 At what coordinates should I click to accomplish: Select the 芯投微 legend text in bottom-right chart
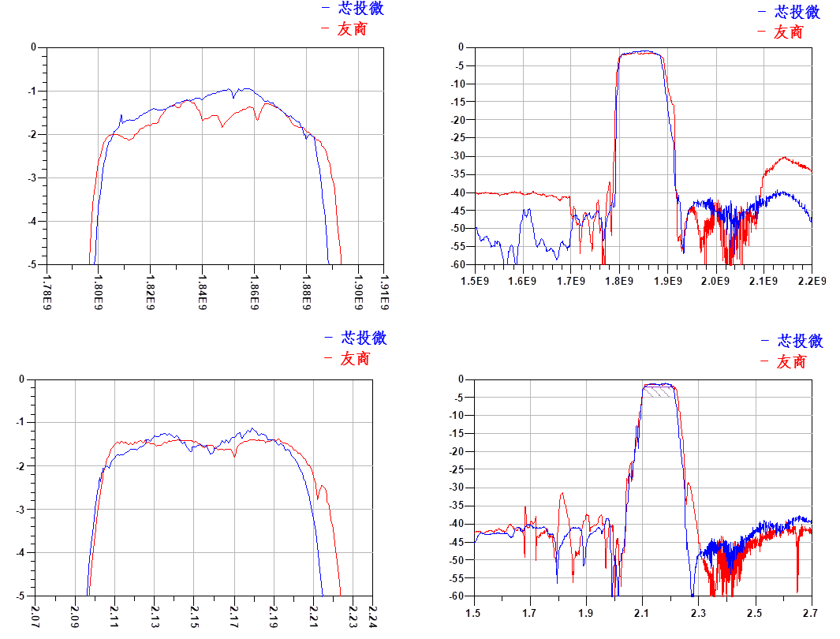click(800, 341)
